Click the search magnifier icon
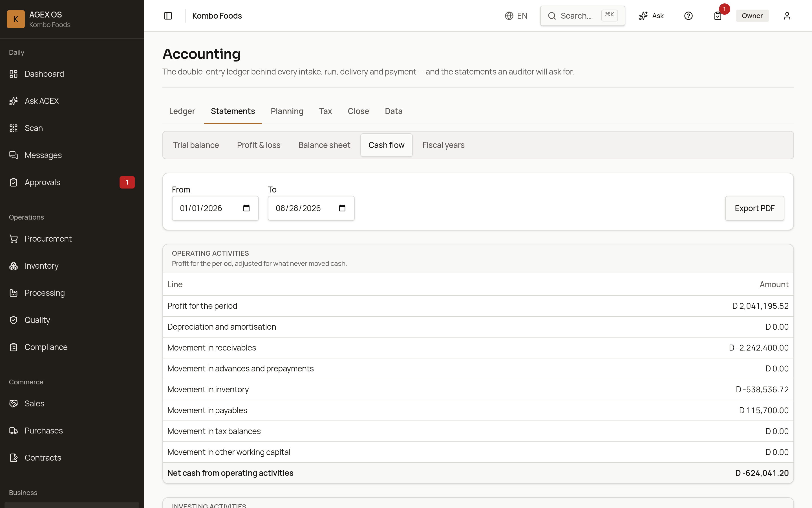This screenshot has width=812, height=508. (x=552, y=16)
